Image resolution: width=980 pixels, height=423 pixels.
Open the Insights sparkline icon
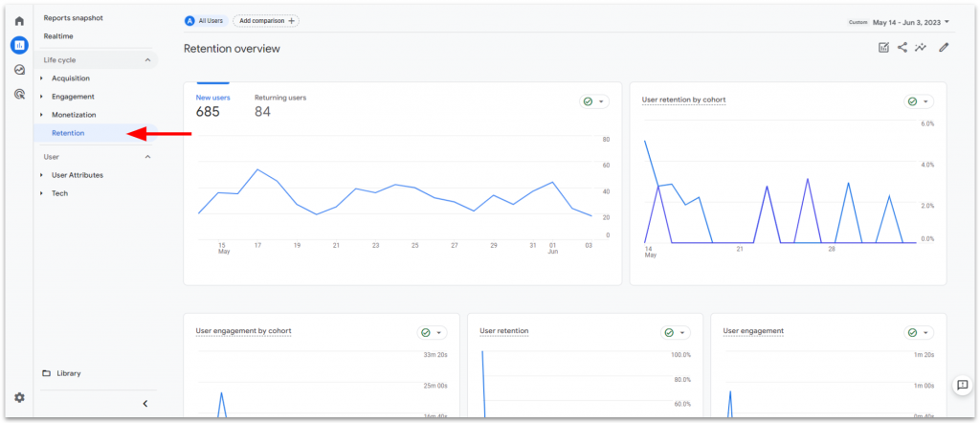(921, 48)
